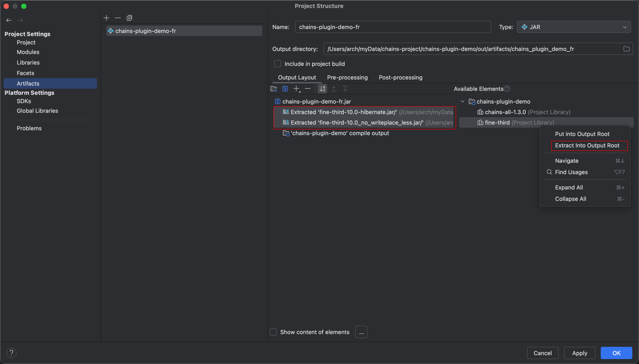
Task: Browse for the output directory folder
Action: 626,49
